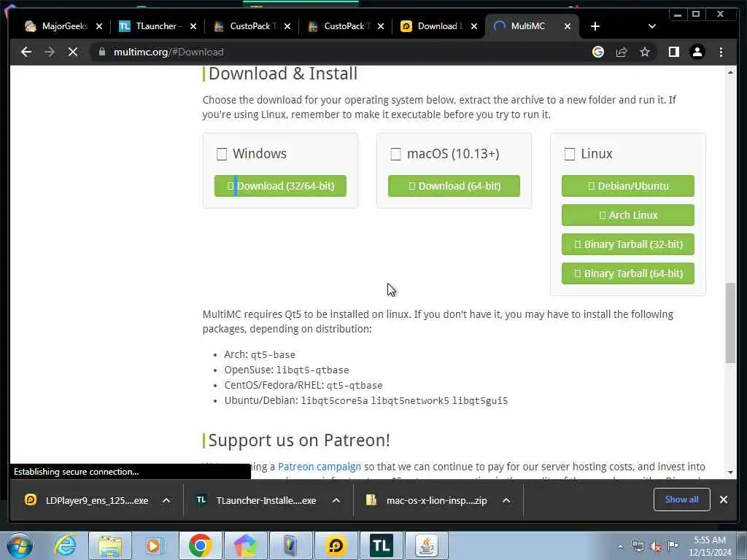
Task: Select the MultiMC tab
Action: [x=527, y=26]
